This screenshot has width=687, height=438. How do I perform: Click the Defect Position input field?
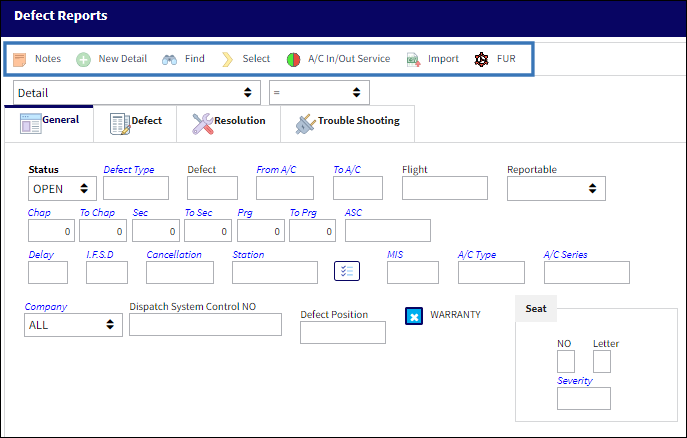(x=343, y=332)
